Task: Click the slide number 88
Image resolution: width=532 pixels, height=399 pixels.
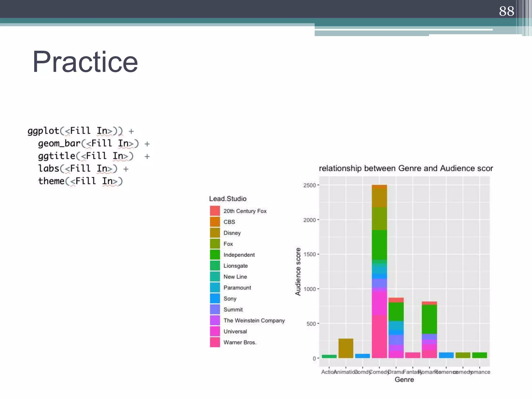Action: coord(506,11)
